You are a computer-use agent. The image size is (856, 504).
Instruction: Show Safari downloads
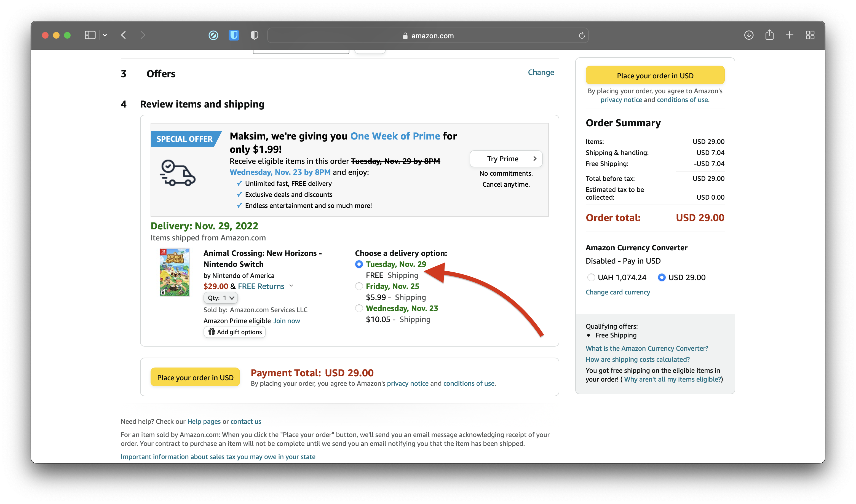point(749,35)
